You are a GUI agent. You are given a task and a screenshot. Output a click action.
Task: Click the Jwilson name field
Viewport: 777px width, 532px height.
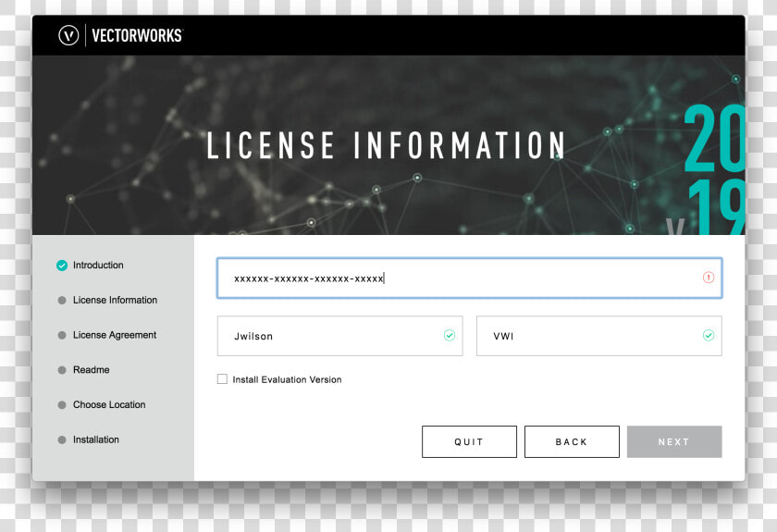tap(339, 336)
